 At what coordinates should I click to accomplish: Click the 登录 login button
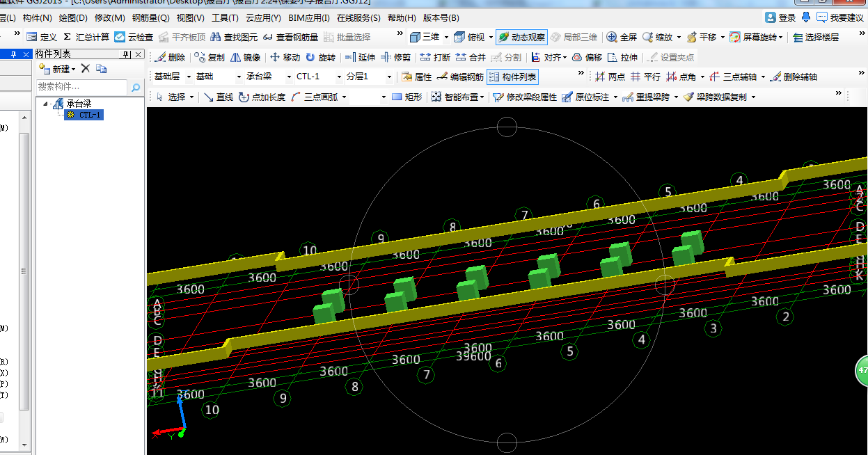781,17
